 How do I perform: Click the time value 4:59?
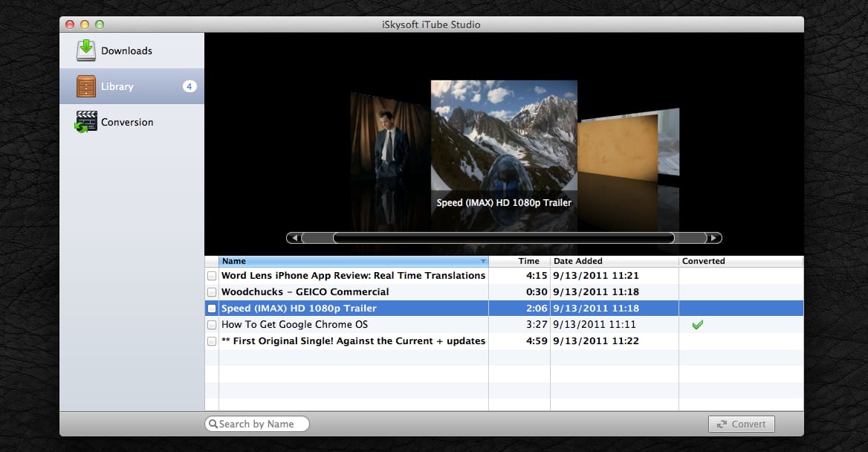[x=537, y=341]
